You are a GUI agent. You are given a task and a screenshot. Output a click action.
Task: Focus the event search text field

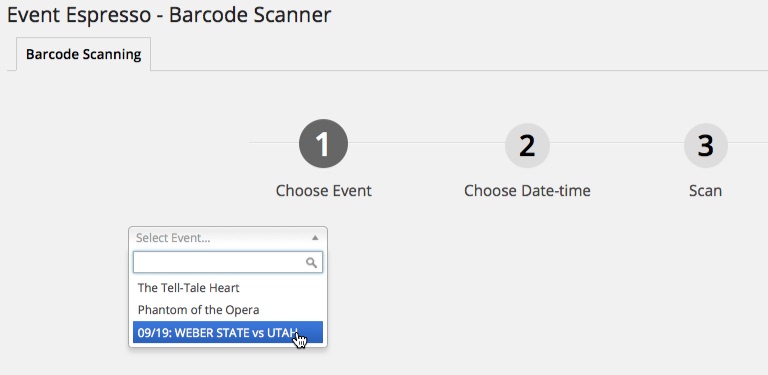pos(228,262)
